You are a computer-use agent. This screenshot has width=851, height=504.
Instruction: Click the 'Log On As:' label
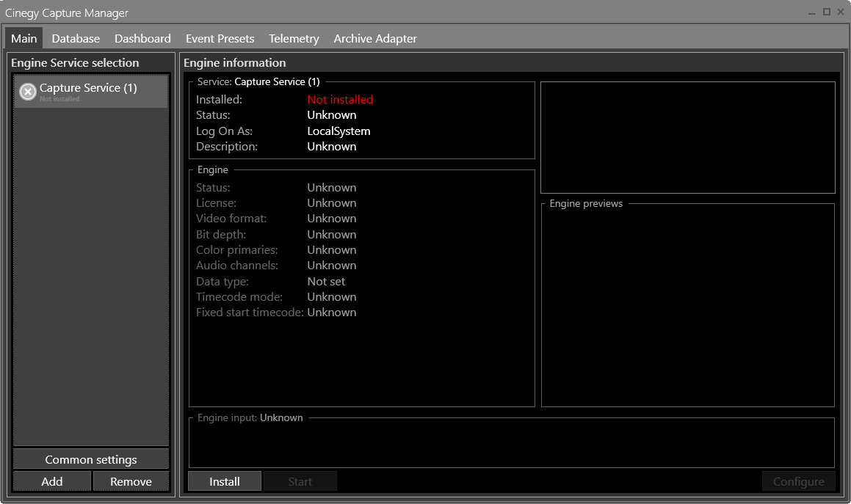tap(224, 131)
